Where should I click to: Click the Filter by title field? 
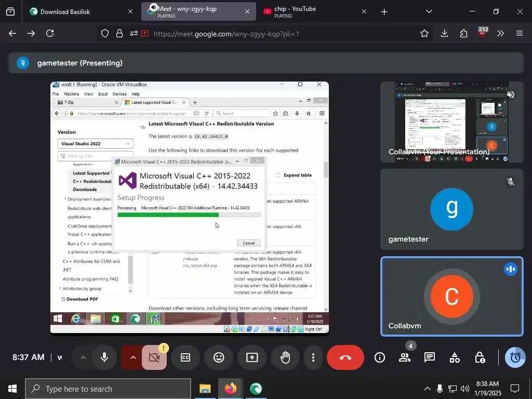pyautogui.click(x=96, y=156)
